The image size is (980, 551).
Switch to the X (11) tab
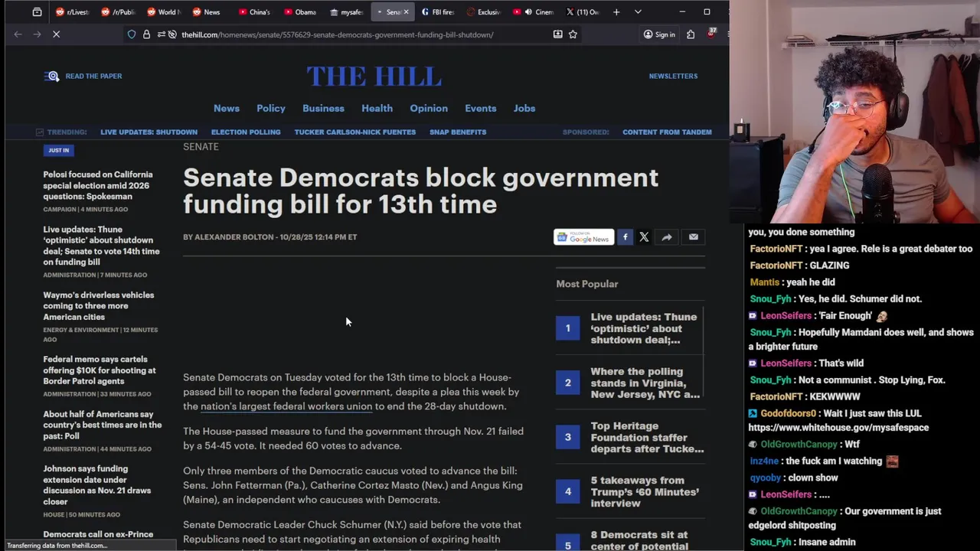(583, 12)
